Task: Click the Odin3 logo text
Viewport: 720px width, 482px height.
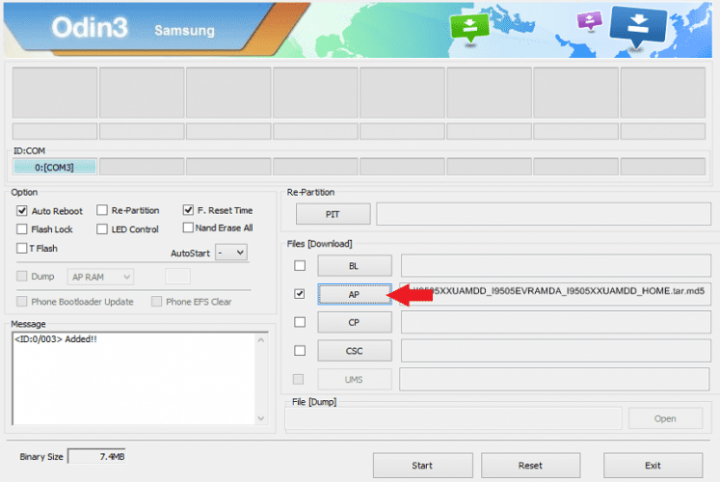Action: point(90,28)
